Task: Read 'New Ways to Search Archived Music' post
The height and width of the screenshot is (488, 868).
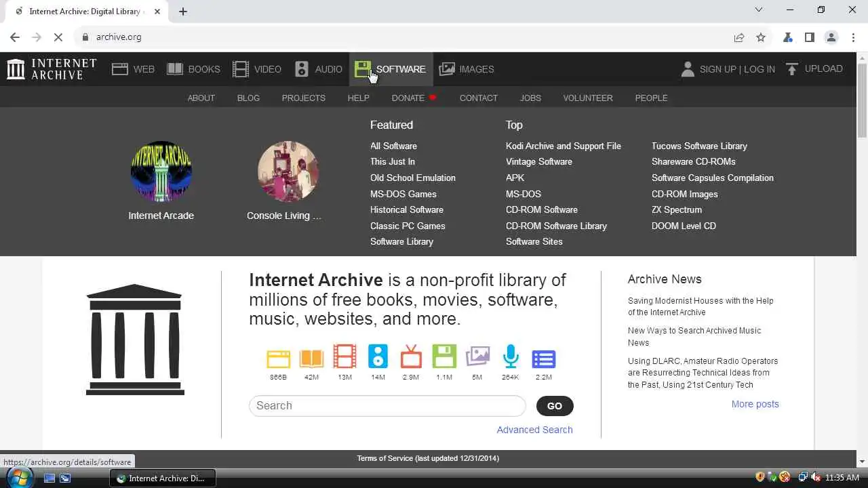Action: 694,336
